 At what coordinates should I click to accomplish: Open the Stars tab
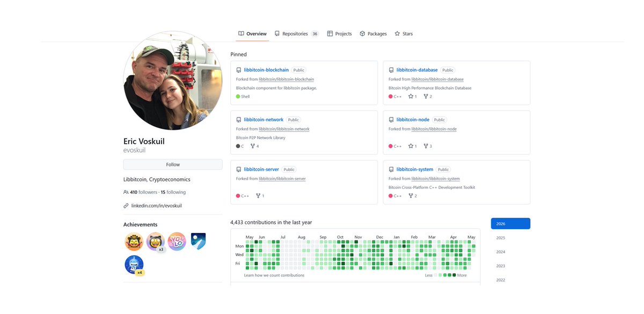click(x=404, y=34)
